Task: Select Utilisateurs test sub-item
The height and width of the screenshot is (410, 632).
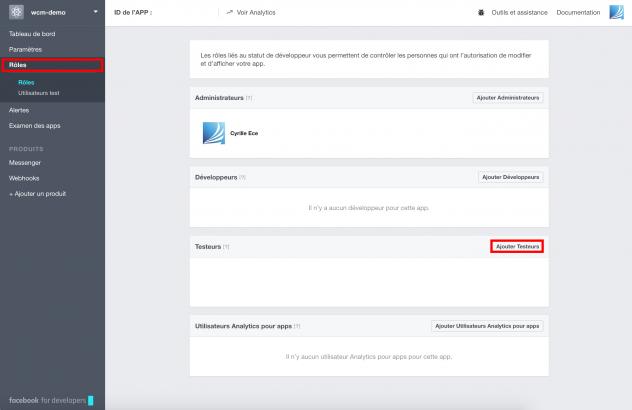Action: (x=39, y=92)
